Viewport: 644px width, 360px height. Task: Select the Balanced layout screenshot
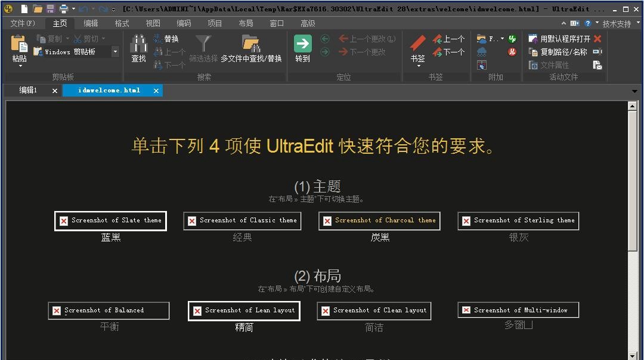[109, 311]
